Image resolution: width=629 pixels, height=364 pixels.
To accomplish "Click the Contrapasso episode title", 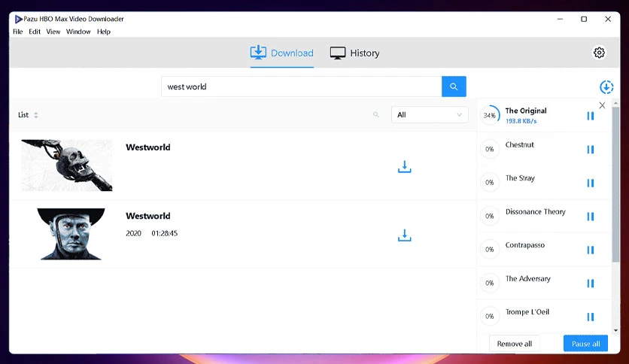I will (x=524, y=245).
